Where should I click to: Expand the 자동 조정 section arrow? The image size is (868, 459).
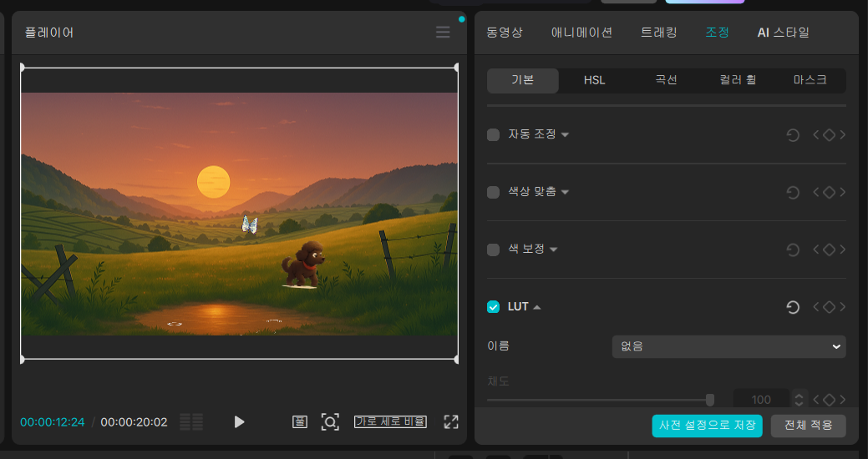tap(565, 135)
